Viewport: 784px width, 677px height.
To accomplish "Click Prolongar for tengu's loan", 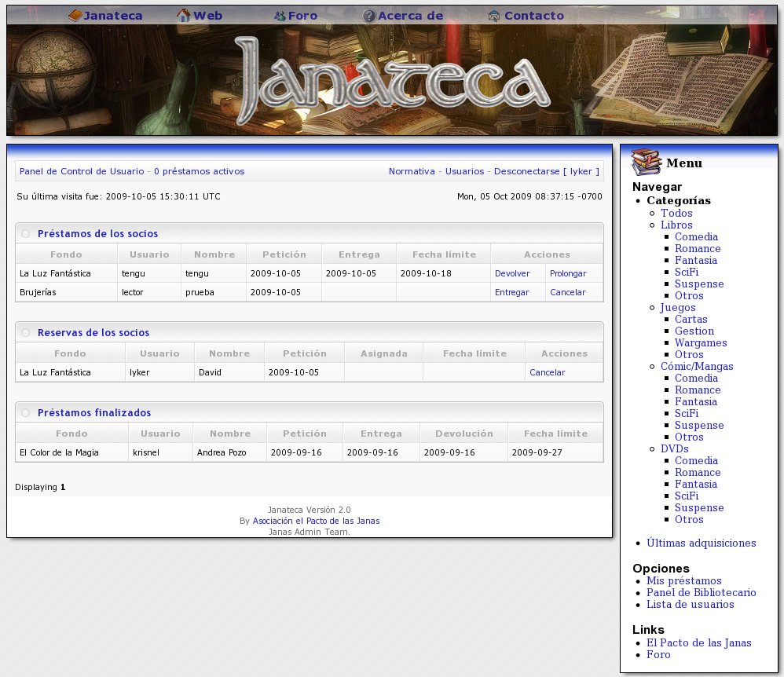I will (567, 273).
